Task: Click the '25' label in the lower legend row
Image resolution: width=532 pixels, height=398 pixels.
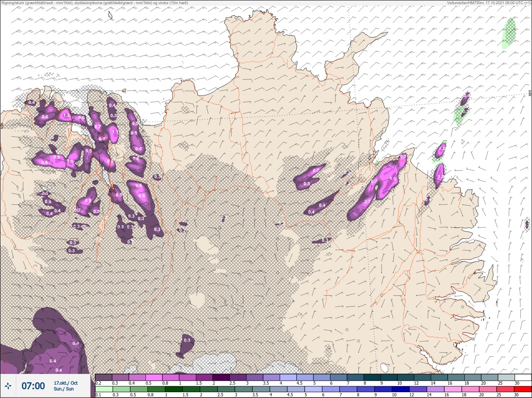Action: point(499,395)
